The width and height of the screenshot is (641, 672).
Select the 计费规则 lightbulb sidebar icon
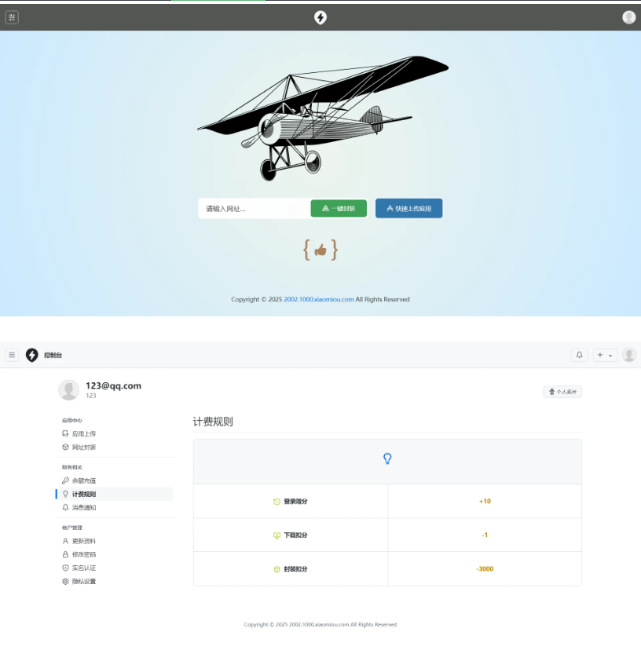64,494
